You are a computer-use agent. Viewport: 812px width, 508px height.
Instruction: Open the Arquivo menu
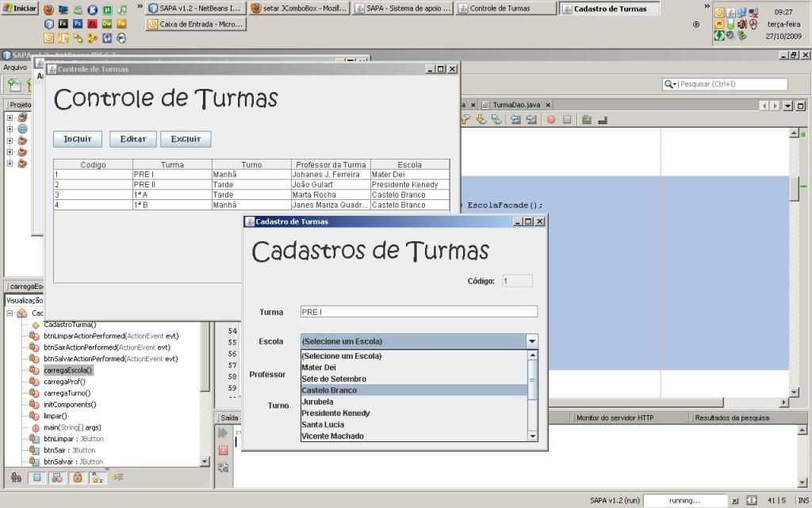15,67
